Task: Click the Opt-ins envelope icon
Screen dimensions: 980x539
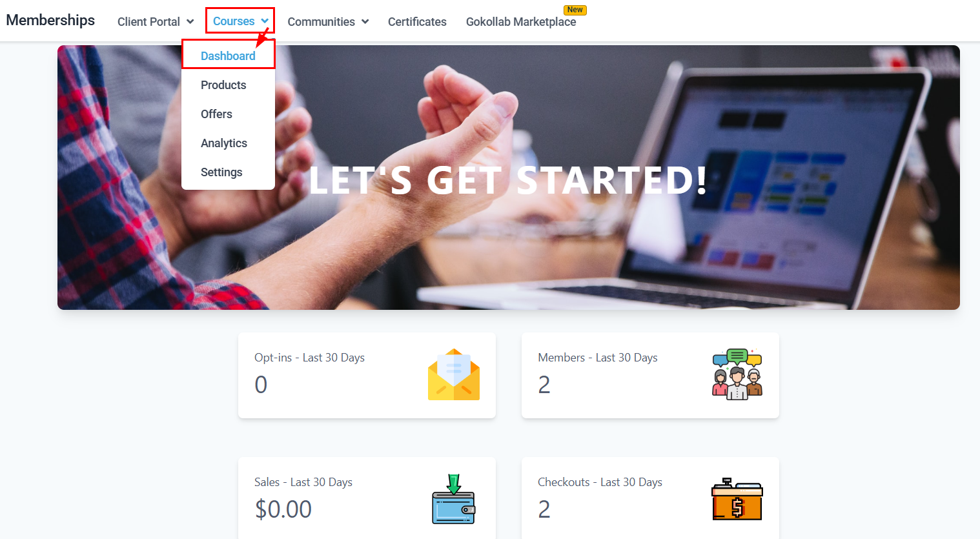Action: point(454,374)
